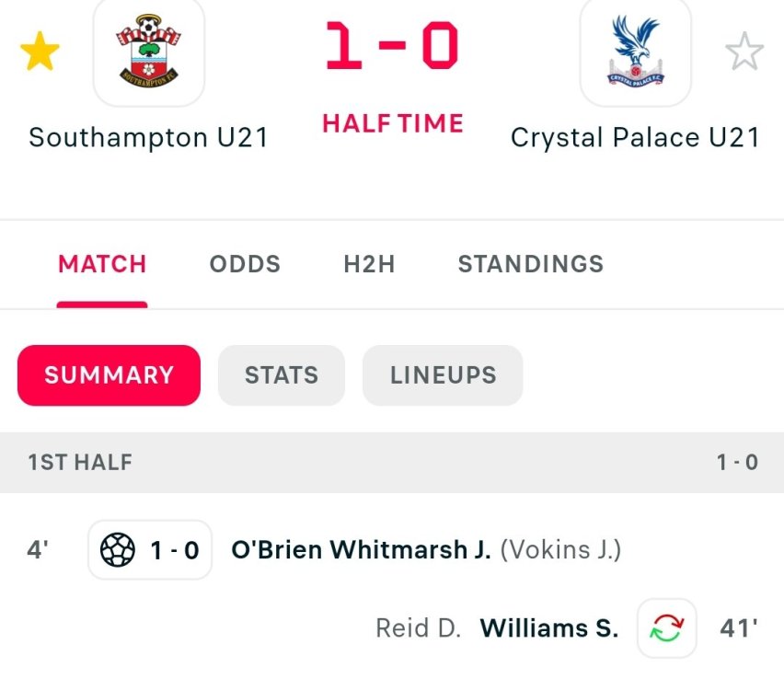Open assist provider Vokins J.
Screen dimensions: 784x690
tap(560, 550)
